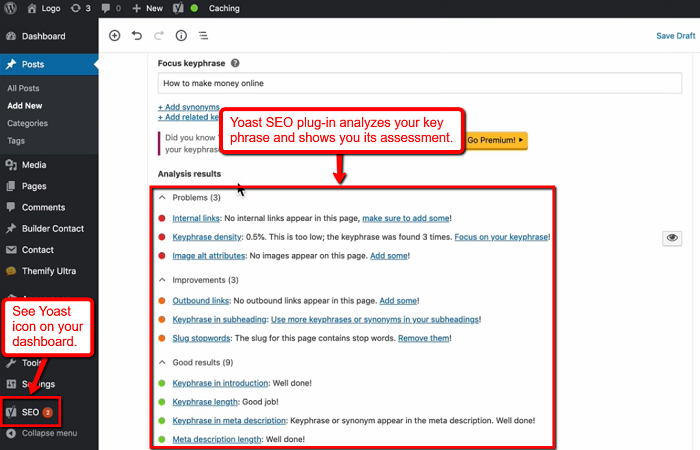Open Comments in the sidebar
Screen dimensions: 700x450
tap(49, 207)
